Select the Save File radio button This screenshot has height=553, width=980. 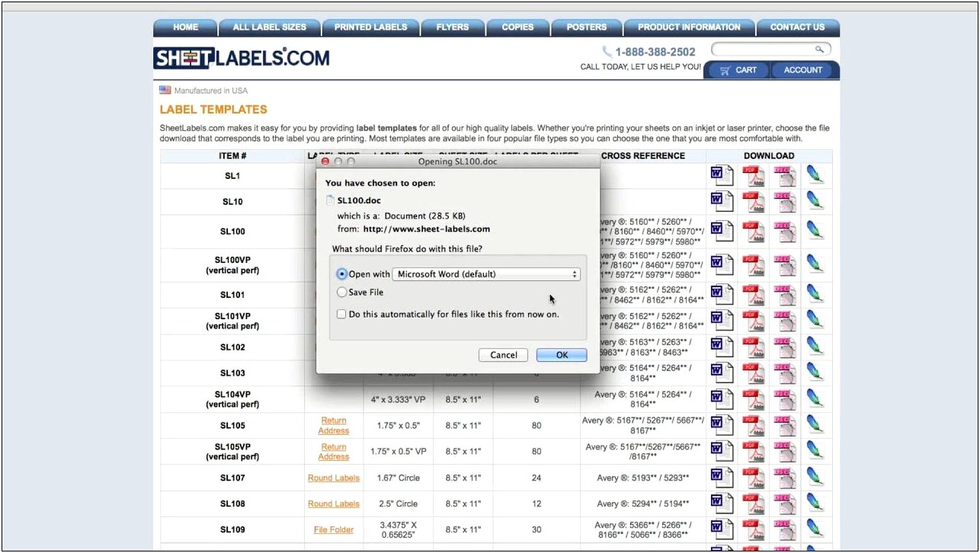click(342, 292)
